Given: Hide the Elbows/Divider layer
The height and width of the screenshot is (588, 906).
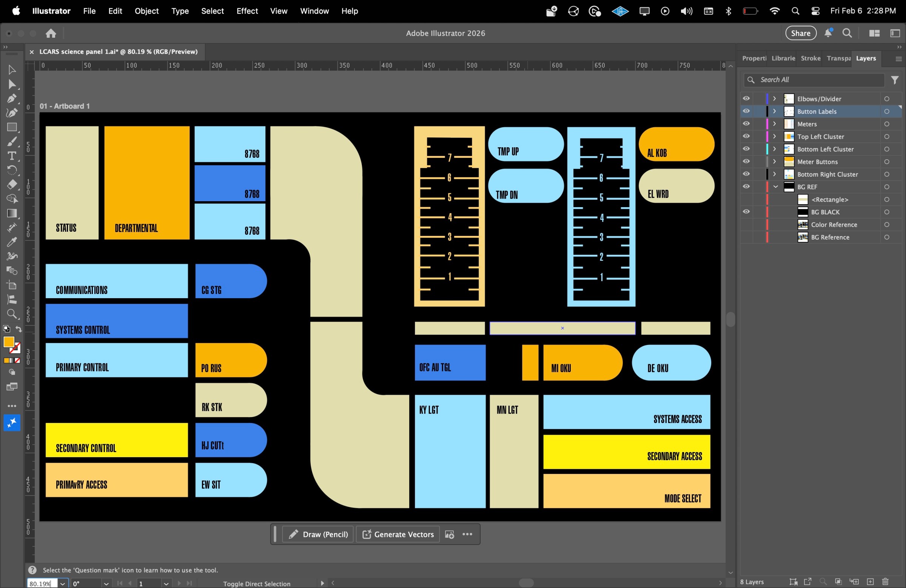Looking at the screenshot, I should (x=746, y=99).
